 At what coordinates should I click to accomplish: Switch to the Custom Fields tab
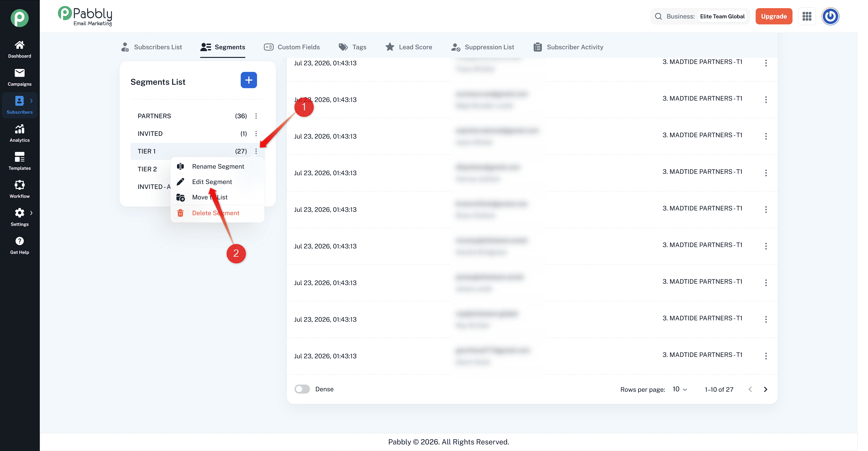(292, 47)
